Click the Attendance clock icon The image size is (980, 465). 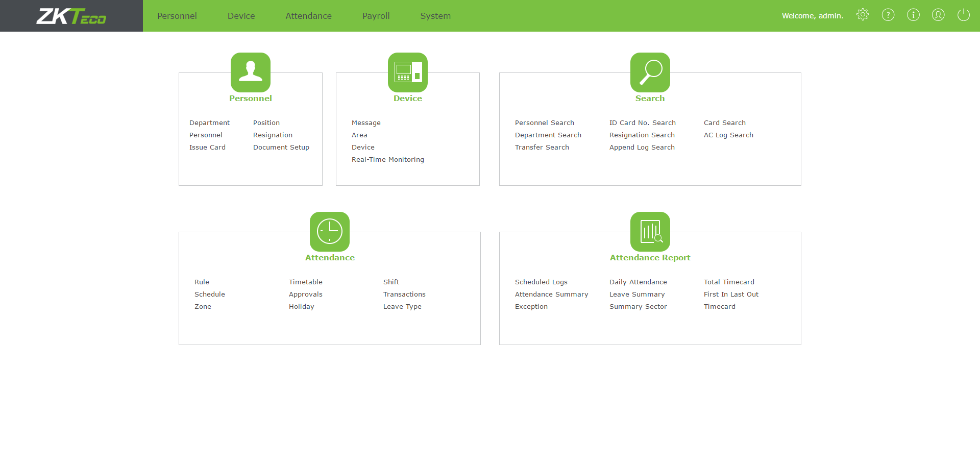pos(329,231)
